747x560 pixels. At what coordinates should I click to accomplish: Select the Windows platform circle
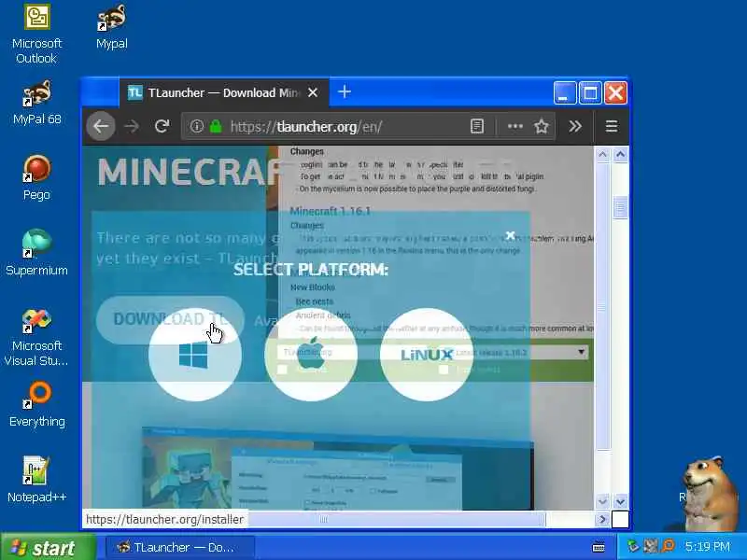point(195,355)
